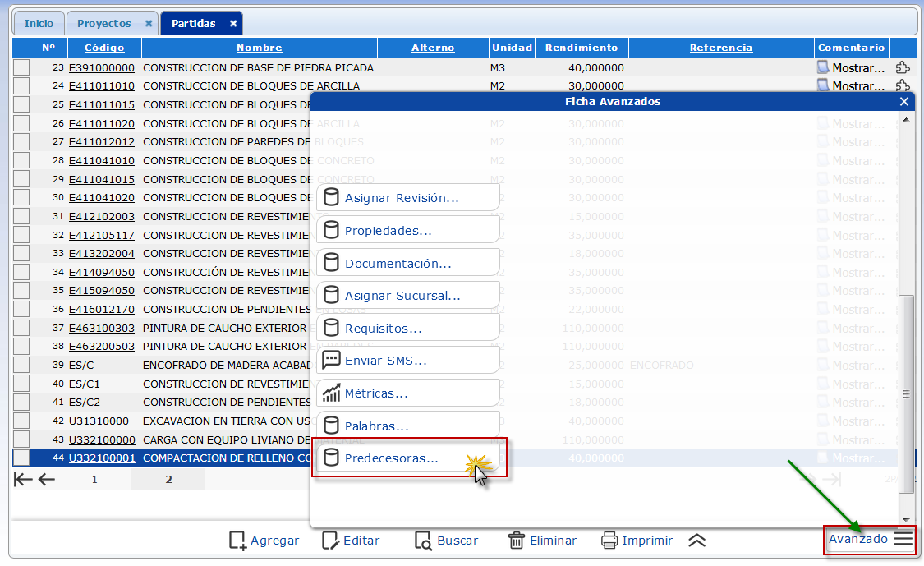Screen dimensions: 924x566
Task: Check the box for row 31
Action: click(21, 216)
